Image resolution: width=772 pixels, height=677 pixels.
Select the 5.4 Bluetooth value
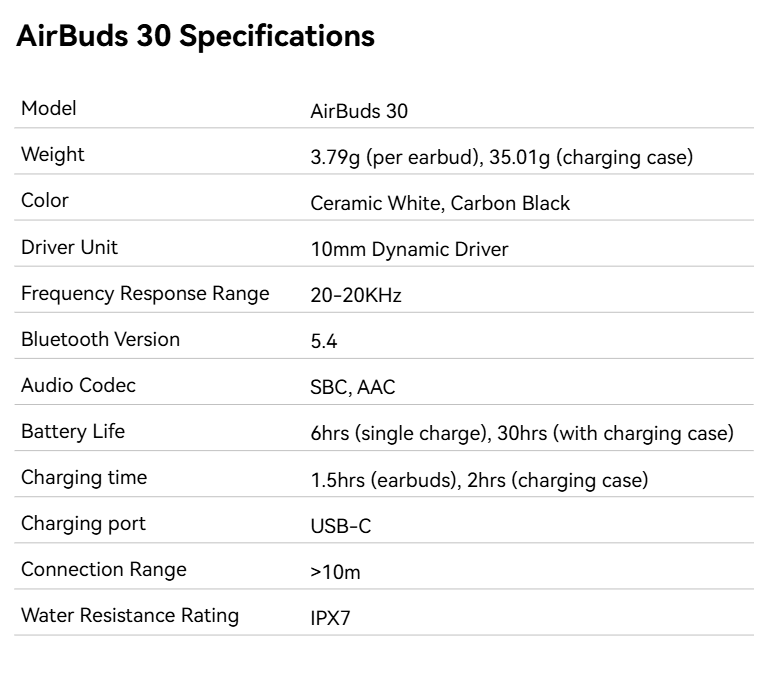coord(324,342)
